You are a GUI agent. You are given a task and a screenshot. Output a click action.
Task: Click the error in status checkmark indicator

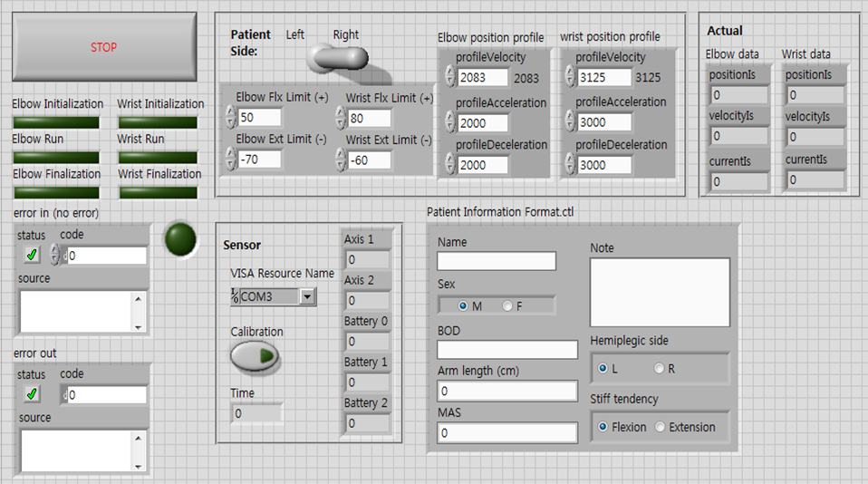pos(33,256)
